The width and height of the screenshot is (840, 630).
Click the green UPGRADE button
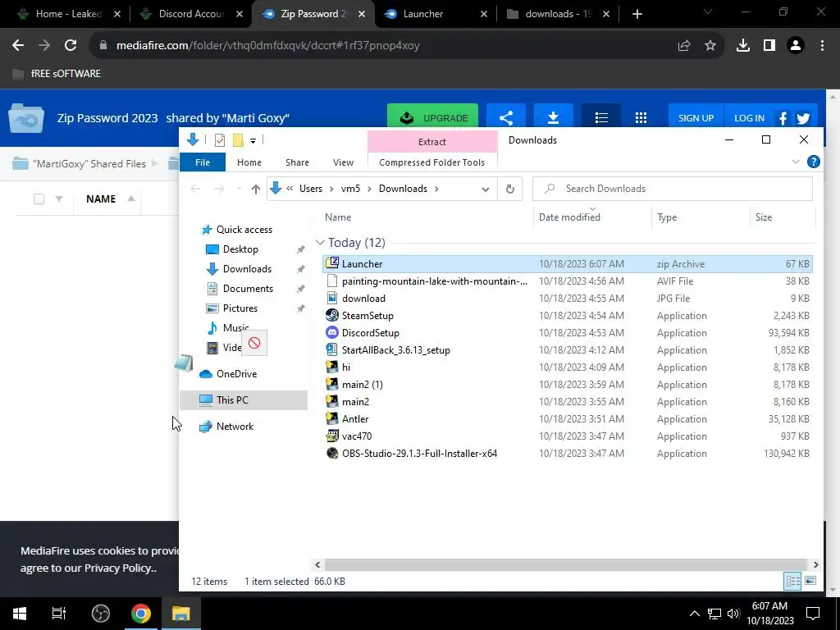pyautogui.click(x=433, y=118)
